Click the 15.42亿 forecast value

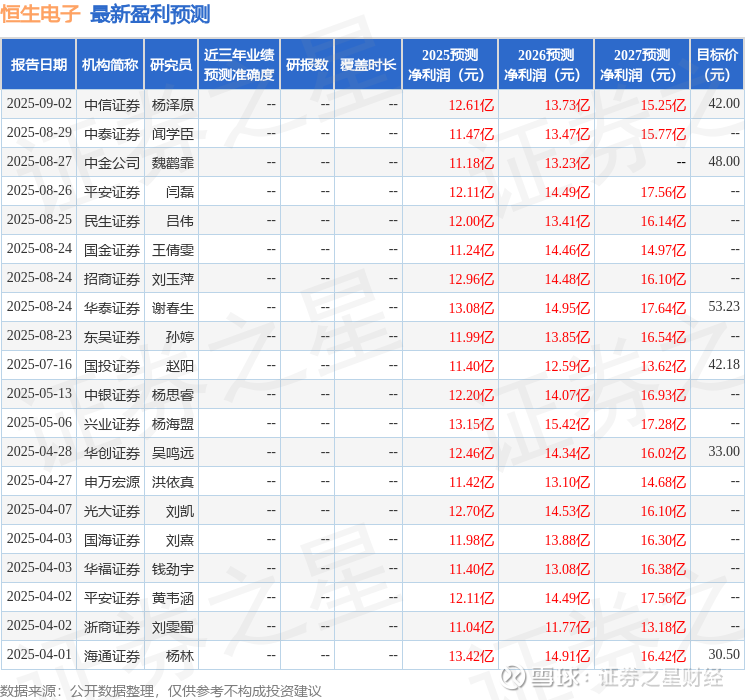pyautogui.click(x=567, y=424)
